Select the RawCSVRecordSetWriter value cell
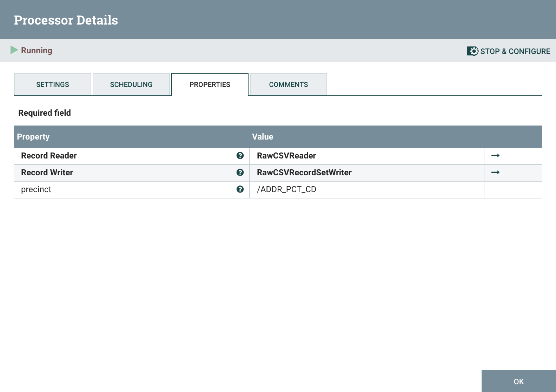556x392 pixels. click(367, 173)
